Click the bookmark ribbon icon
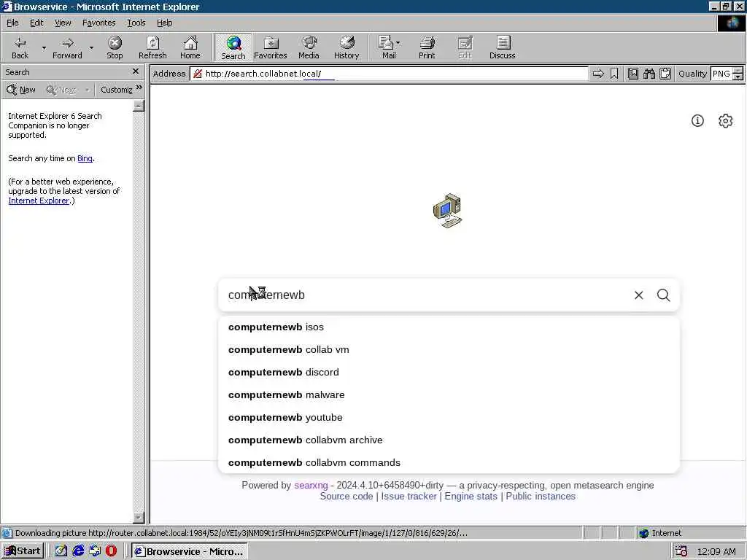 click(614, 74)
